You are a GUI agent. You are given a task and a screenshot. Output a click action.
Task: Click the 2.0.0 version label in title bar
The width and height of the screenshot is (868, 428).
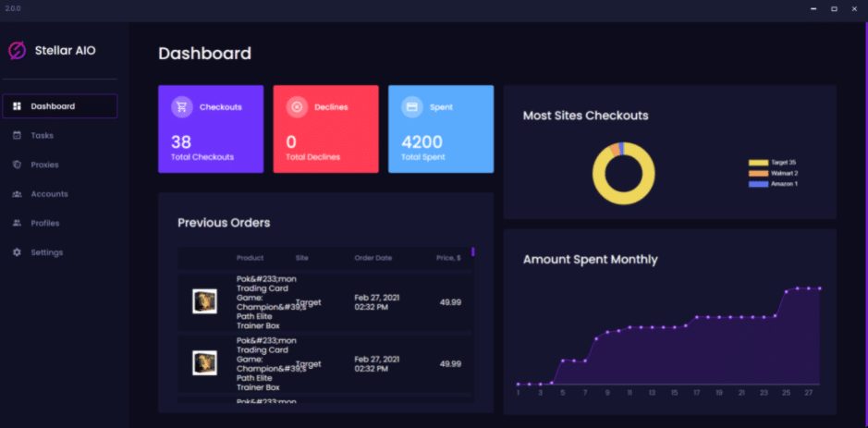tap(13, 9)
